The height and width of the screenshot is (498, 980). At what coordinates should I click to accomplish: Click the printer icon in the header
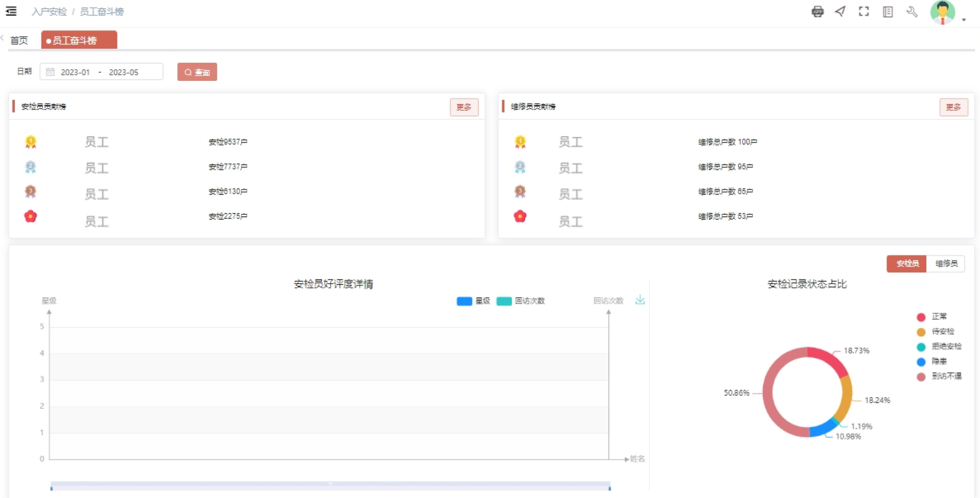pyautogui.click(x=817, y=12)
